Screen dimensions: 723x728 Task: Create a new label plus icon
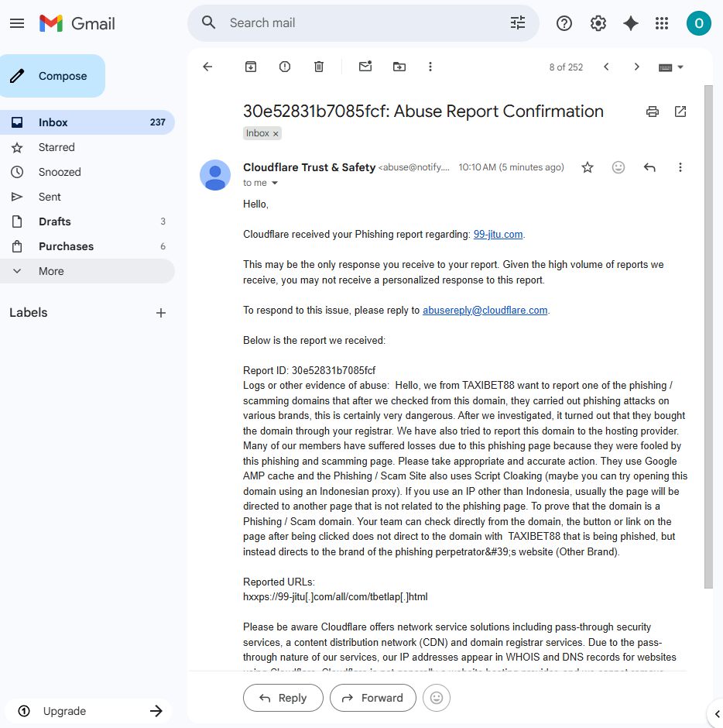pos(160,313)
